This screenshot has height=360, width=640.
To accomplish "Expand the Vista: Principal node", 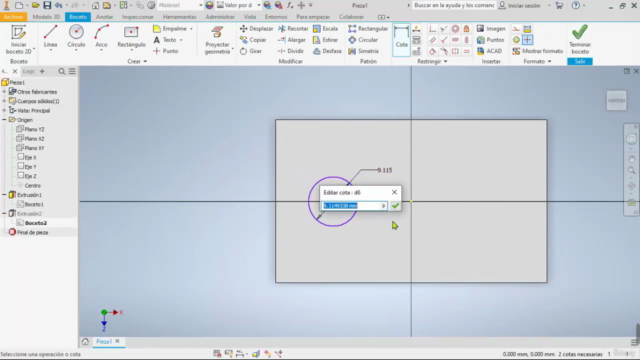I will click(x=4, y=111).
